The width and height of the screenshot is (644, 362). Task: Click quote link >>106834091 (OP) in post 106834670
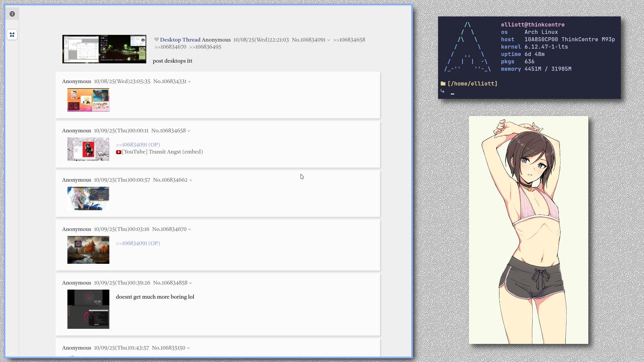(138, 243)
